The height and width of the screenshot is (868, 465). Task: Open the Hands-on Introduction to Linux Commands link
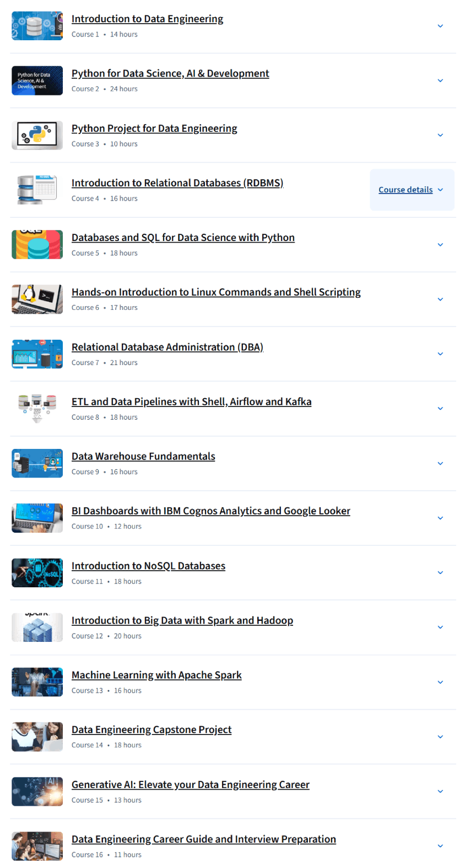[216, 292]
